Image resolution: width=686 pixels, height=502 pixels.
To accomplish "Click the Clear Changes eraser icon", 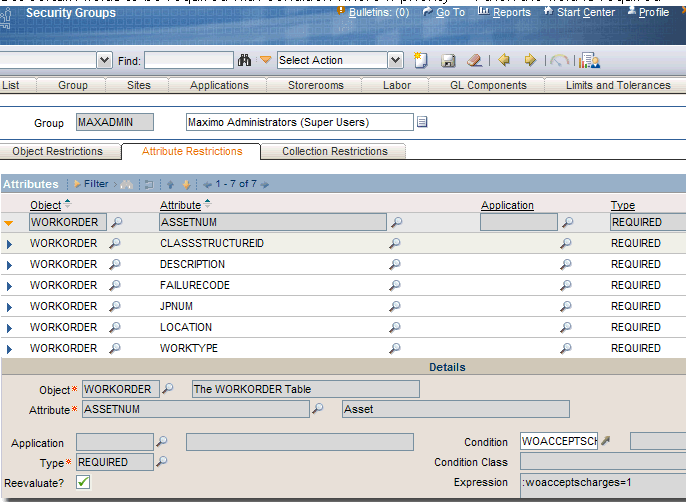I will [474, 60].
